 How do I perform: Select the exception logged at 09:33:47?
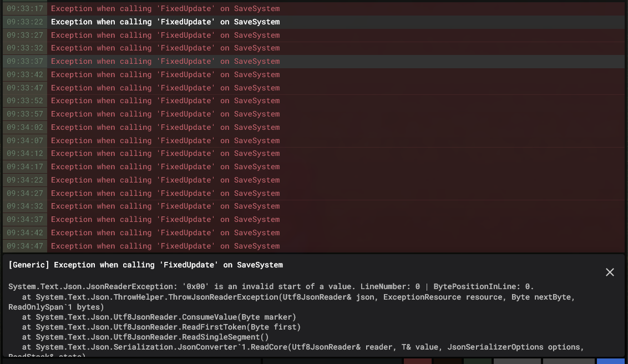pyautogui.click(x=165, y=88)
